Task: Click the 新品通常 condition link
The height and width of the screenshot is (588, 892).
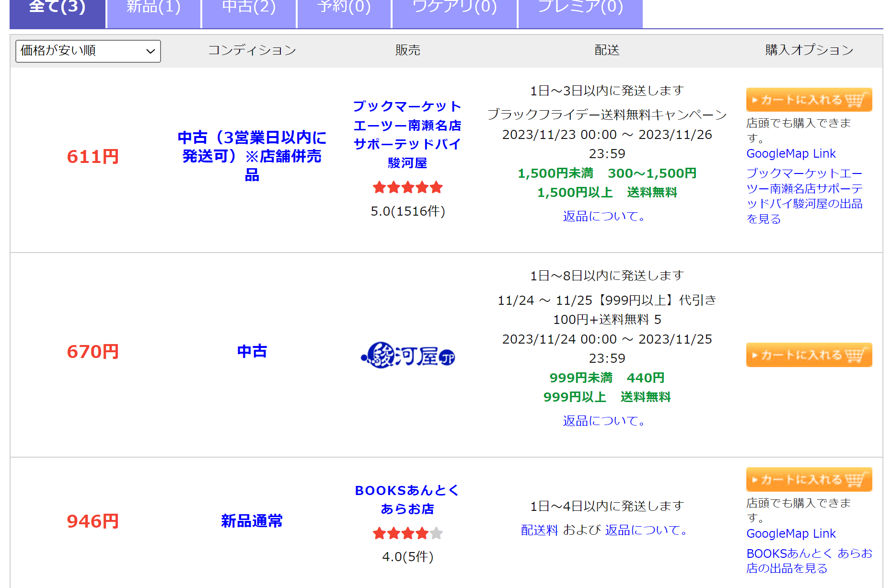Action: point(252,521)
